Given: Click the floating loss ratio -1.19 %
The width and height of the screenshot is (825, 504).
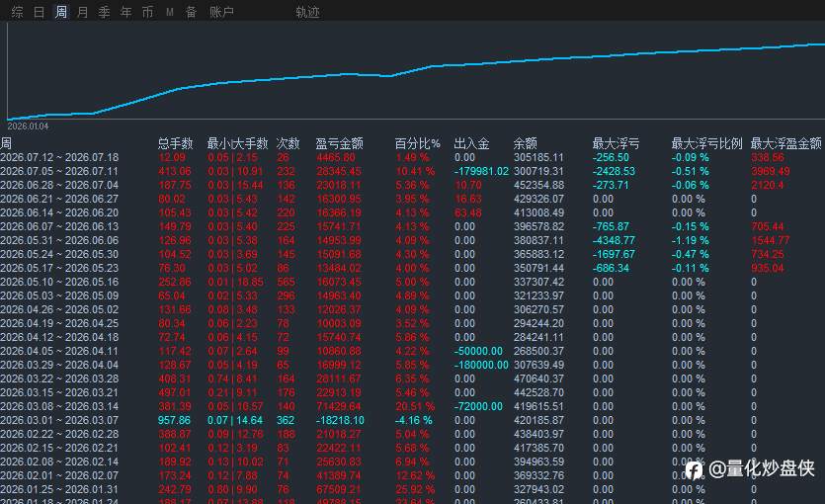Looking at the screenshot, I should pos(690,240).
